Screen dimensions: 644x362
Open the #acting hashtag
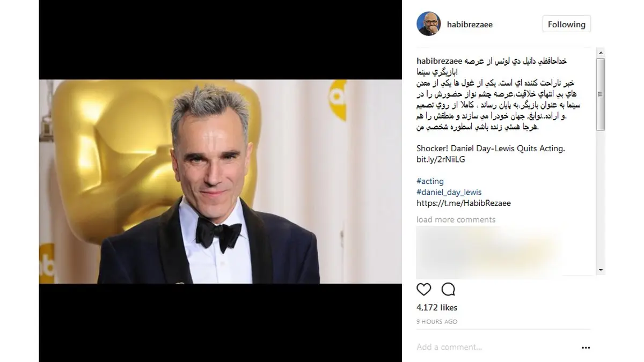(430, 181)
